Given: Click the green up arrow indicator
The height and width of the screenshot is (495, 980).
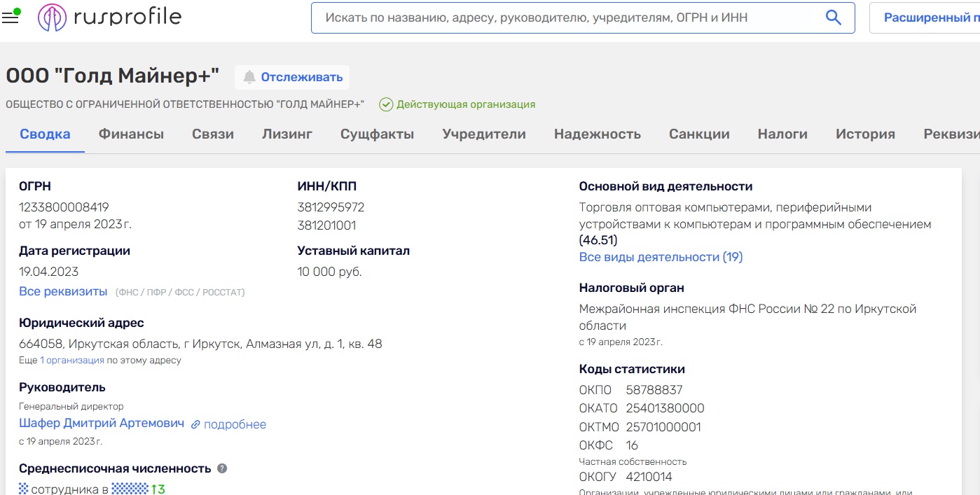Looking at the screenshot, I should [153, 489].
